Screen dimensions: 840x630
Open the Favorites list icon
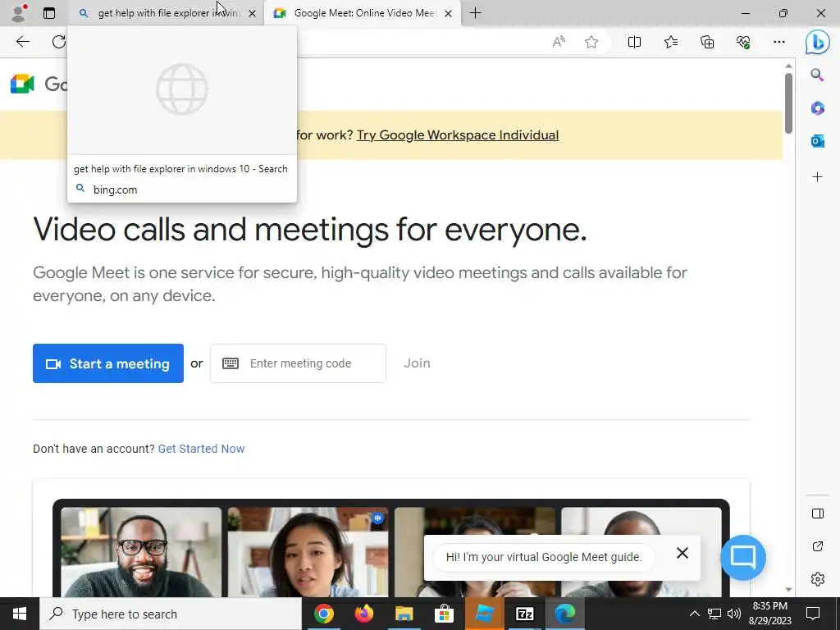(671, 42)
